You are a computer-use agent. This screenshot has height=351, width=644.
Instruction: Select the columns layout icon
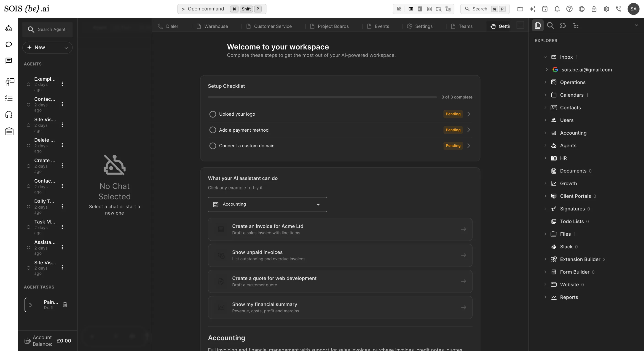click(411, 9)
